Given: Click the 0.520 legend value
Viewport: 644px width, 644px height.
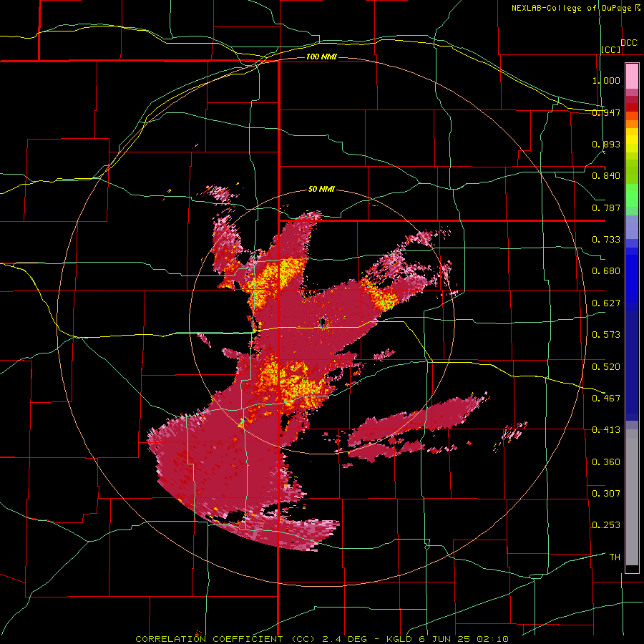Looking at the screenshot, I should [x=606, y=367].
